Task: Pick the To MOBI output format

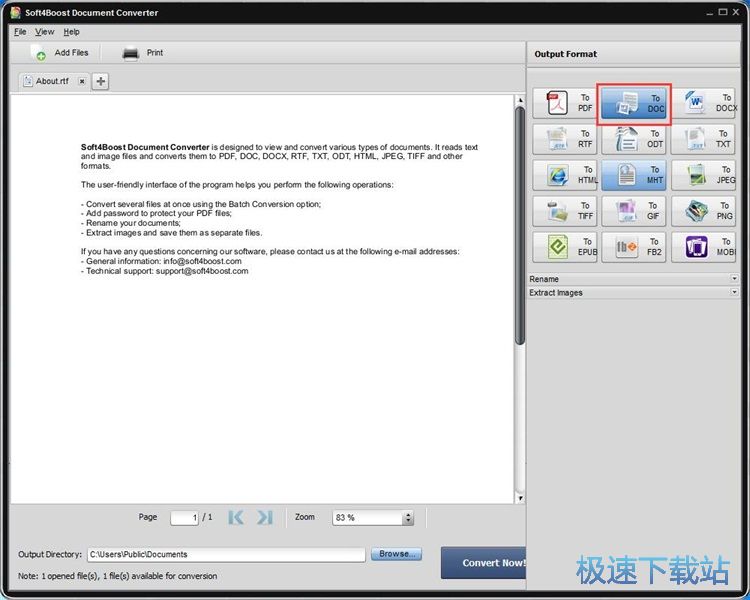Action: [x=704, y=247]
